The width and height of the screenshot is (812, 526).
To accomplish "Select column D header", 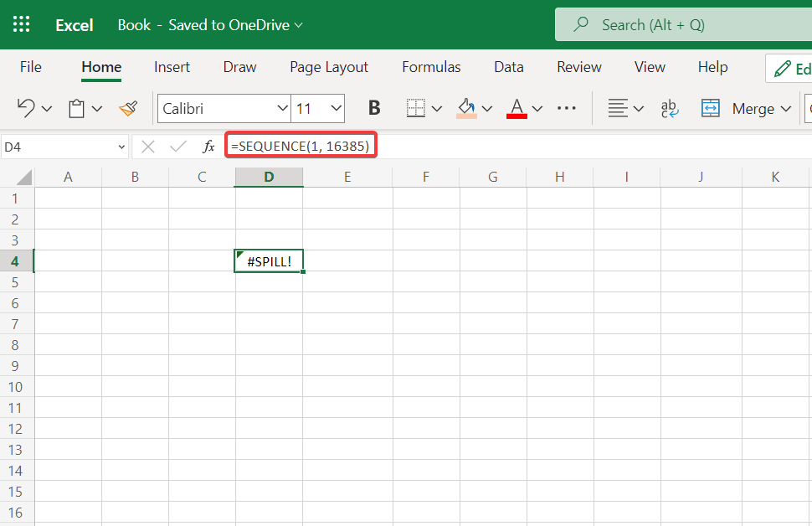I will pyautogui.click(x=269, y=178).
